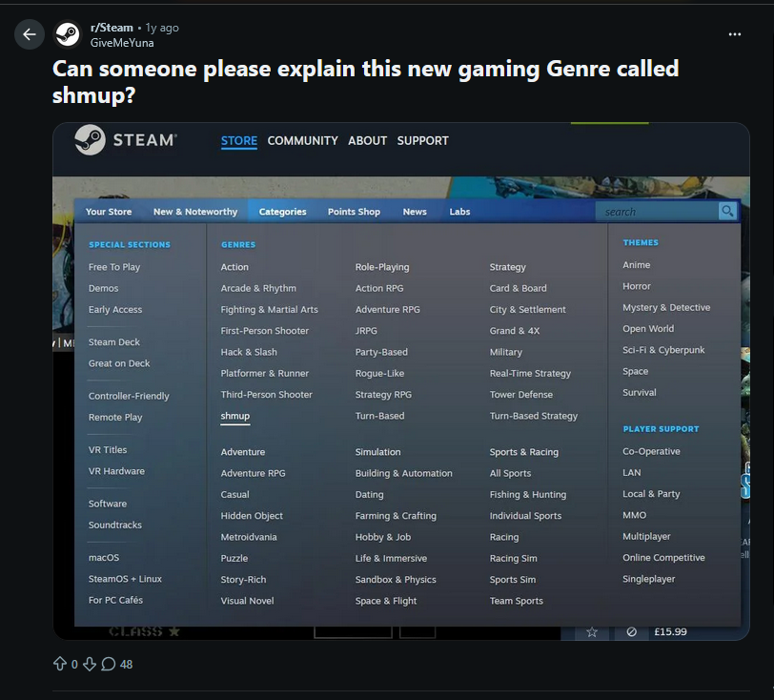Open the r/Steam subreddit link
This screenshot has height=700, width=774.
(x=112, y=28)
